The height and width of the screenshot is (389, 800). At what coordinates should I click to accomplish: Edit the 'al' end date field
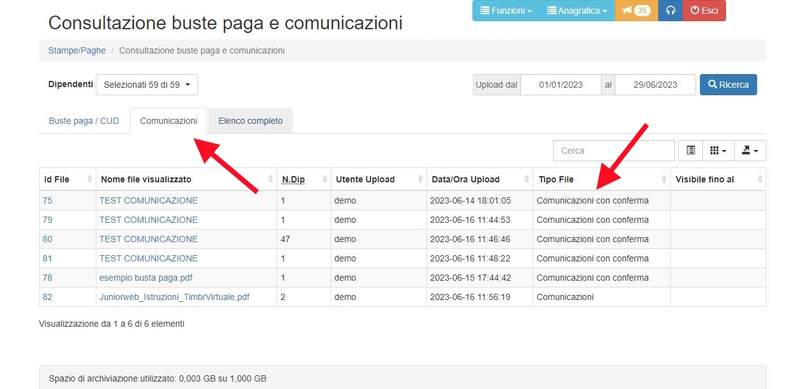tap(655, 85)
